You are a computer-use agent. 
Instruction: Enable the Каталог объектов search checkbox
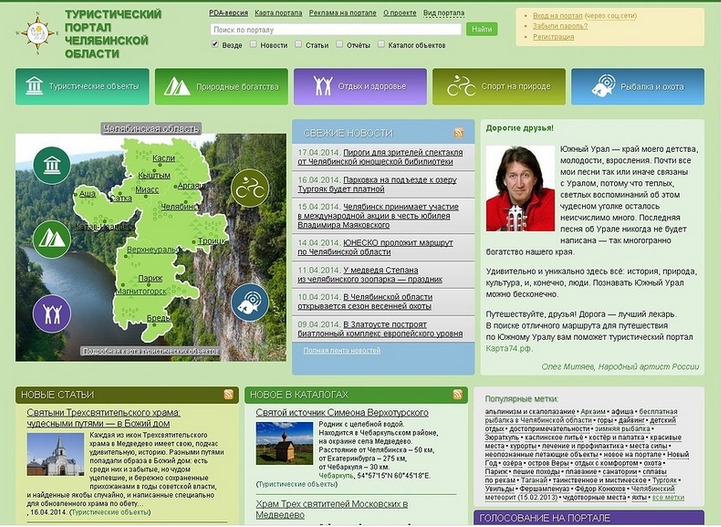(381, 44)
